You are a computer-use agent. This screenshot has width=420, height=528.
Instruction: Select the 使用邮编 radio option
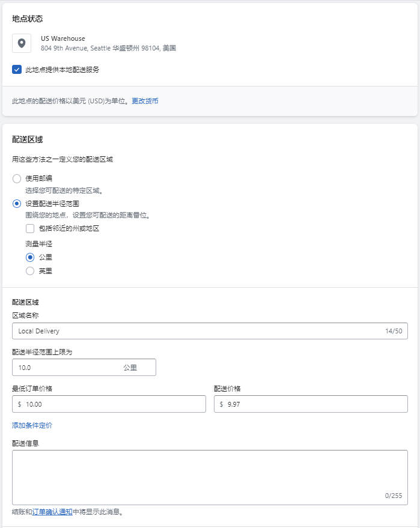point(16,178)
